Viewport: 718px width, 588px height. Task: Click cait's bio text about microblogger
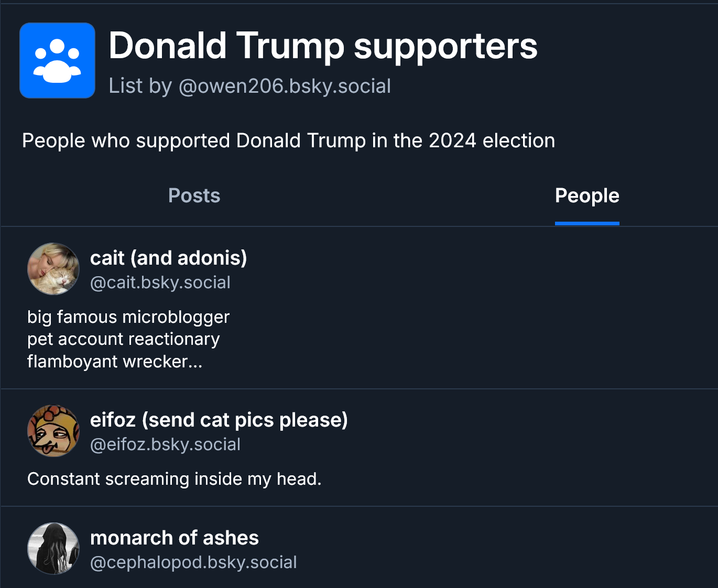[128, 317]
